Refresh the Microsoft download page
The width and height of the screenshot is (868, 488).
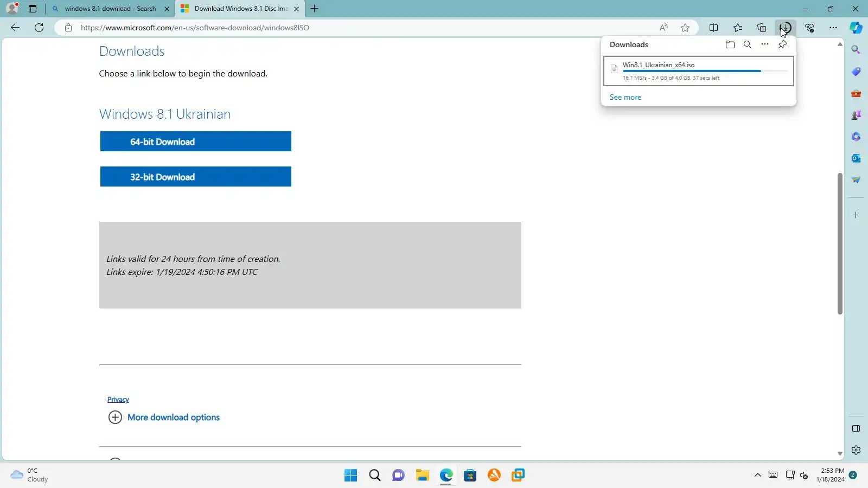[x=39, y=28]
